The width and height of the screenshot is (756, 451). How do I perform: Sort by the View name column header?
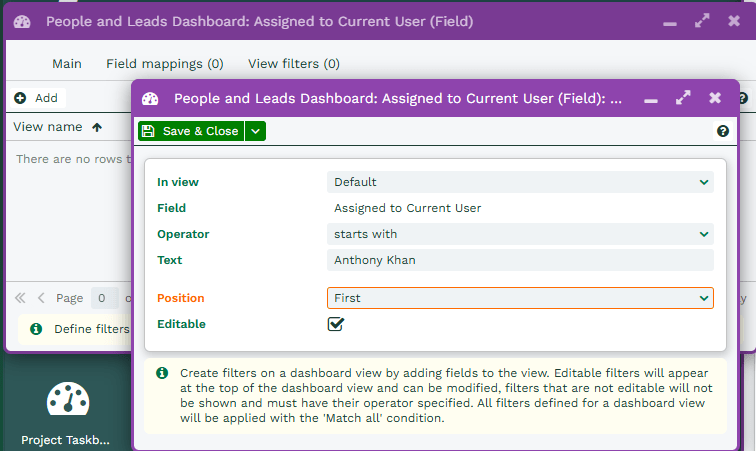click(x=48, y=127)
